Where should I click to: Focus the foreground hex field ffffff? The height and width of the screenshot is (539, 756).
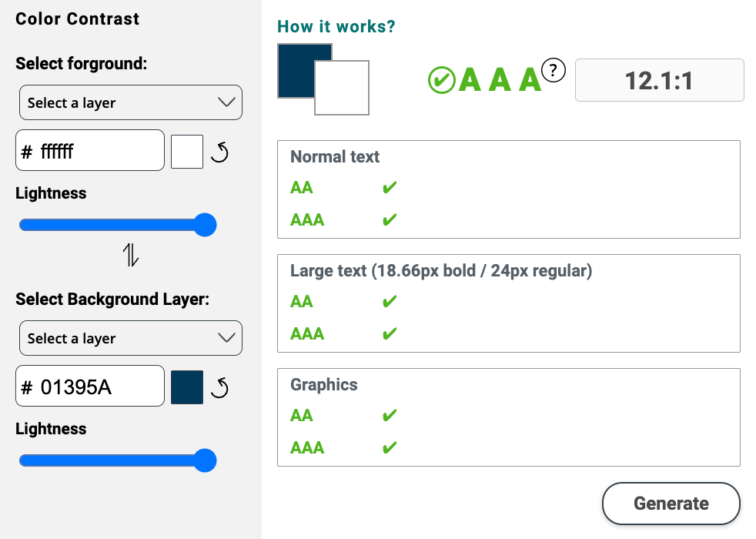pyautogui.click(x=90, y=150)
